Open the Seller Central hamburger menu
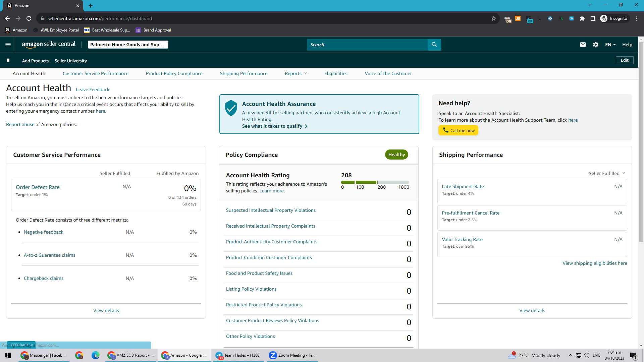Image resolution: width=644 pixels, height=362 pixels. coord(8,45)
